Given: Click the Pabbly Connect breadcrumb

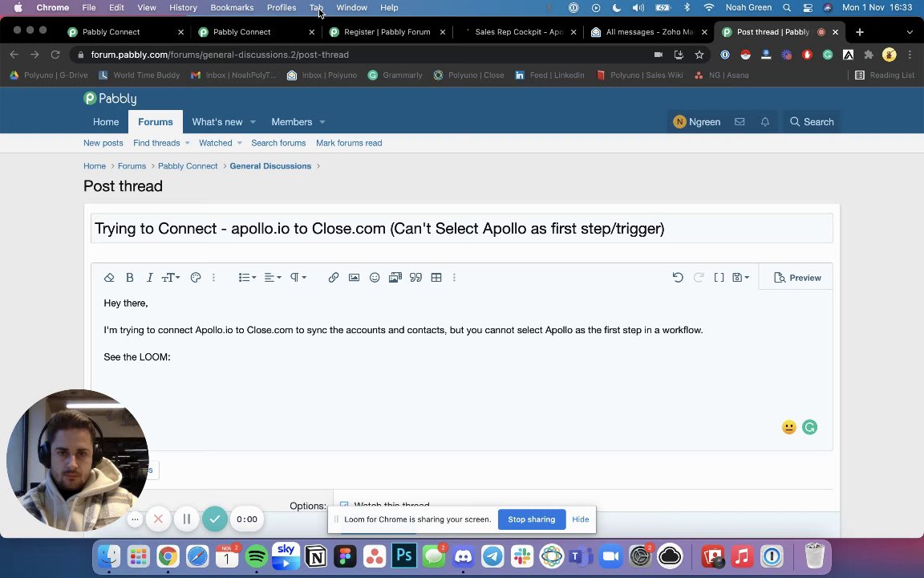Looking at the screenshot, I should (188, 165).
